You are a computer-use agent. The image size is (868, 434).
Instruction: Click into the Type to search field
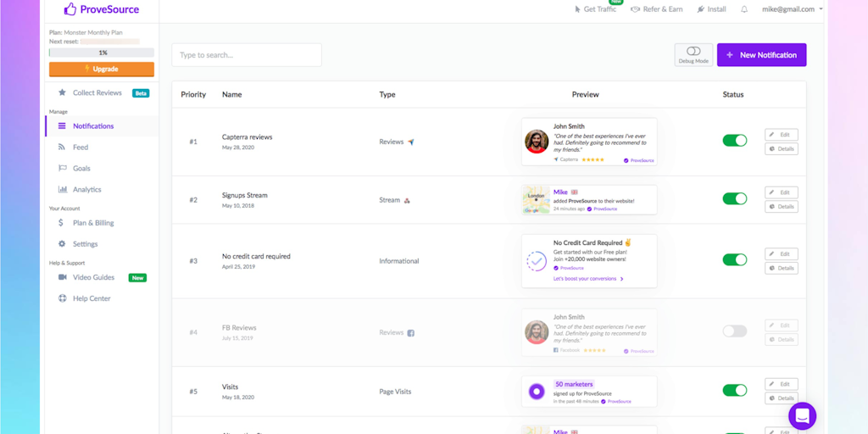[x=247, y=55]
